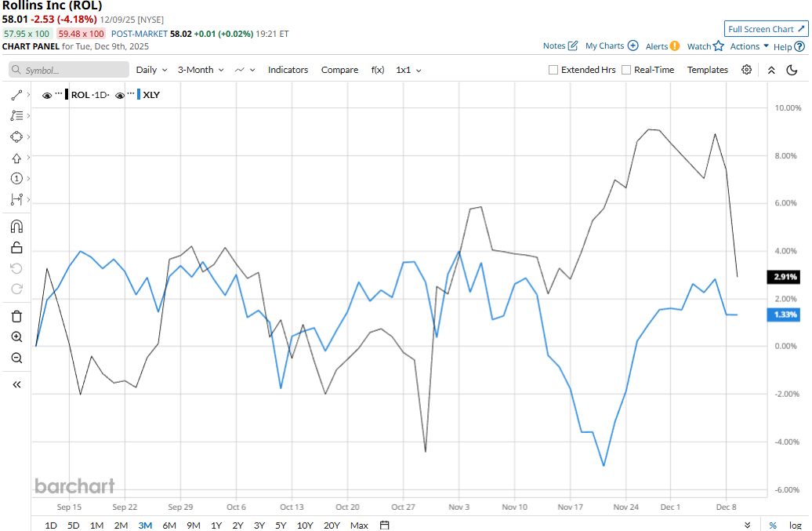Expand bottom panel double chevron
The height and width of the screenshot is (531, 812).
coord(747,526)
